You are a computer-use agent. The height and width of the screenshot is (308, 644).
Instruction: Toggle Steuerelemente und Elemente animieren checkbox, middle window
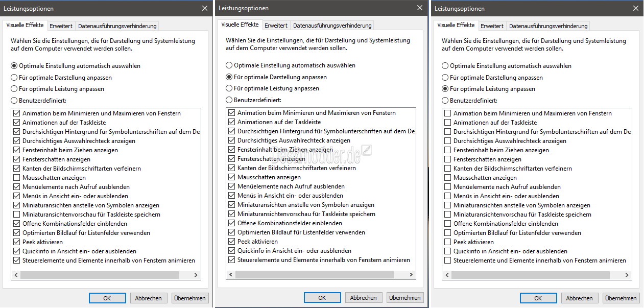click(x=232, y=260)
